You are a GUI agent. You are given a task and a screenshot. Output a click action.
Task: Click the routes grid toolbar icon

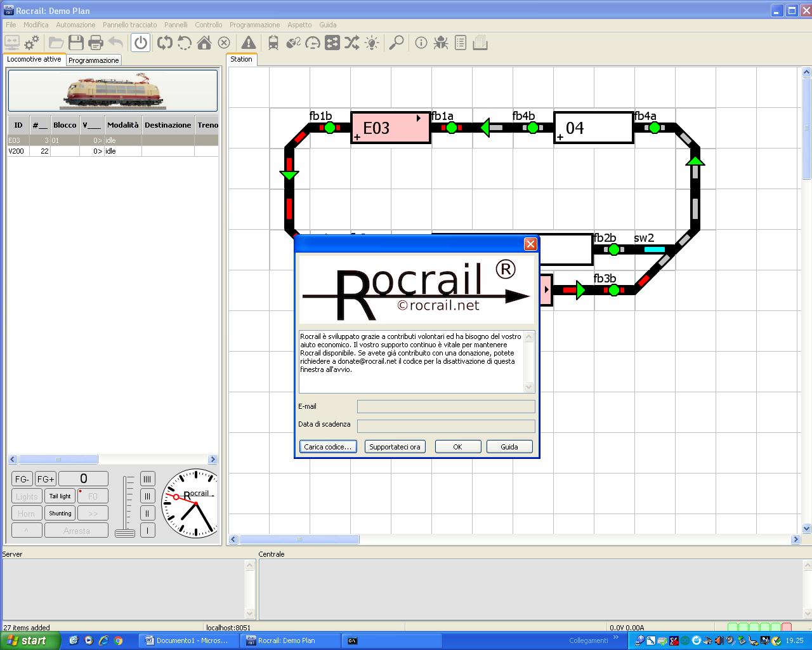click(332, 43)
